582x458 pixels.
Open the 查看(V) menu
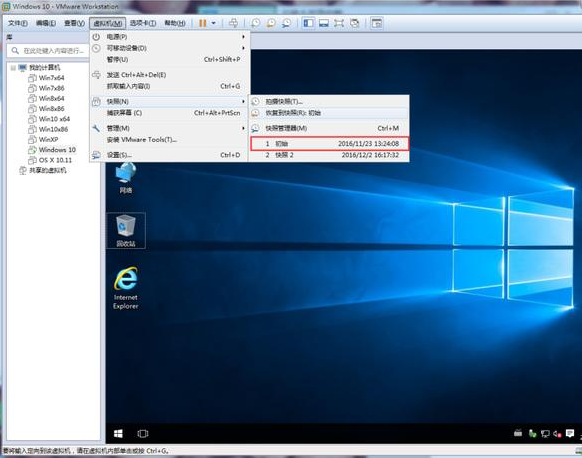coord(74,23)
